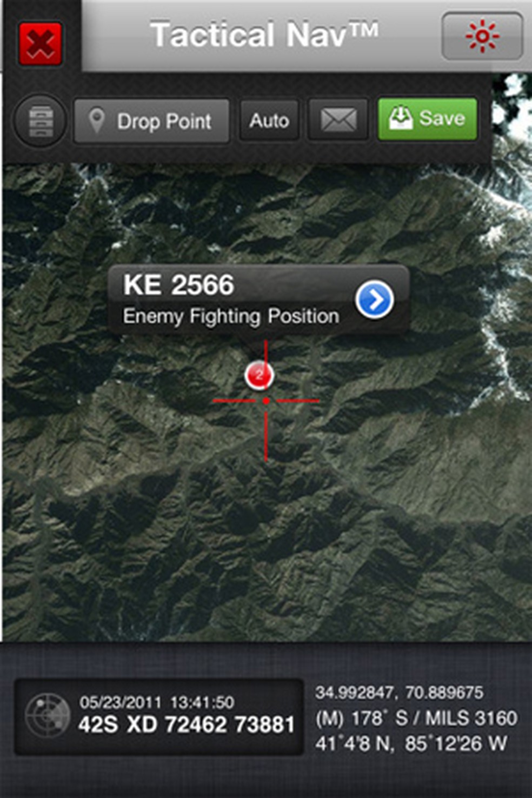
Task: Tap the pin icon inside Drop Point
Action: point(96,121)
